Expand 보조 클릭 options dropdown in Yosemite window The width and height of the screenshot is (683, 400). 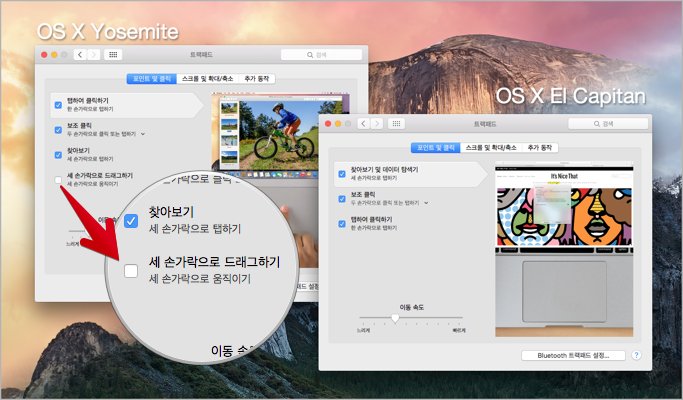143,134
